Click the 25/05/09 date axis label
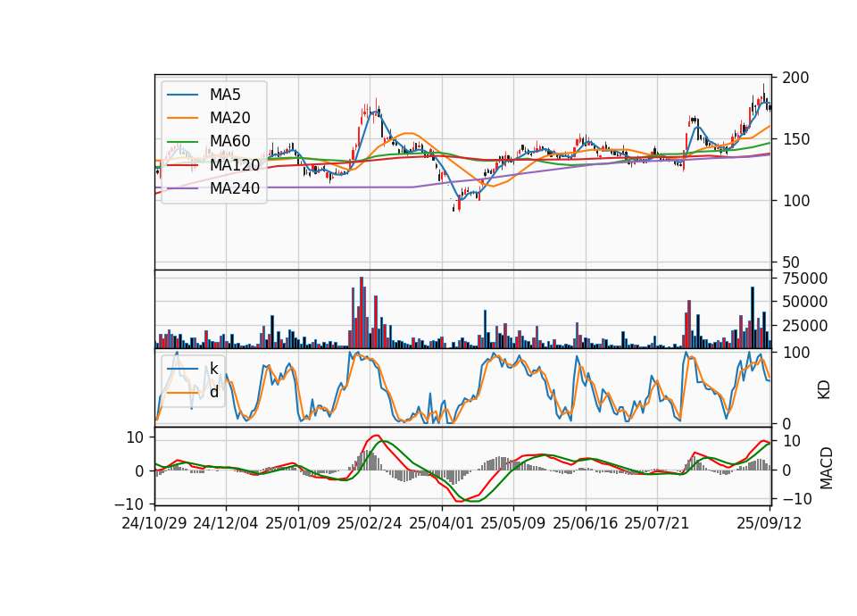 tap(513, 523)
